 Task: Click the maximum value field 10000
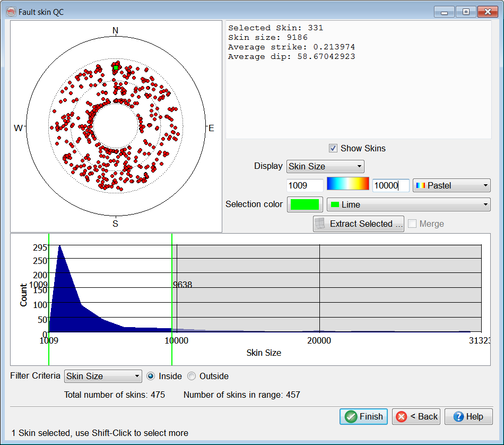point(390,185)
